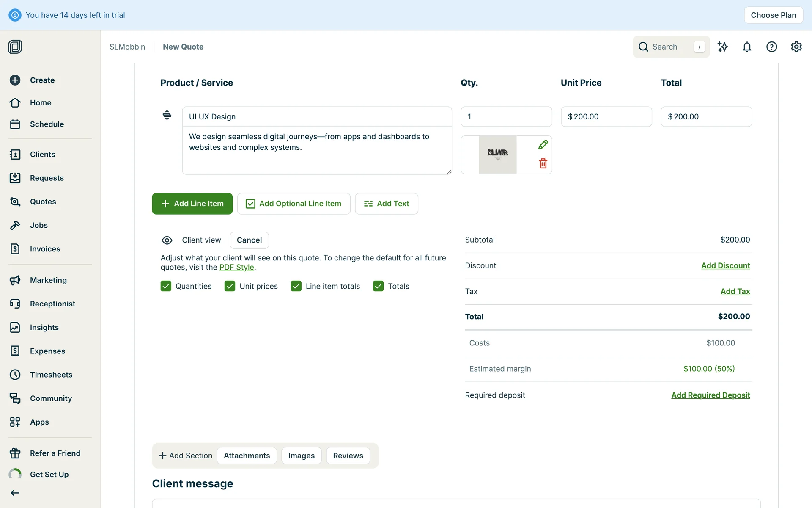Open the settings gear icon

(x=796, y=47)
